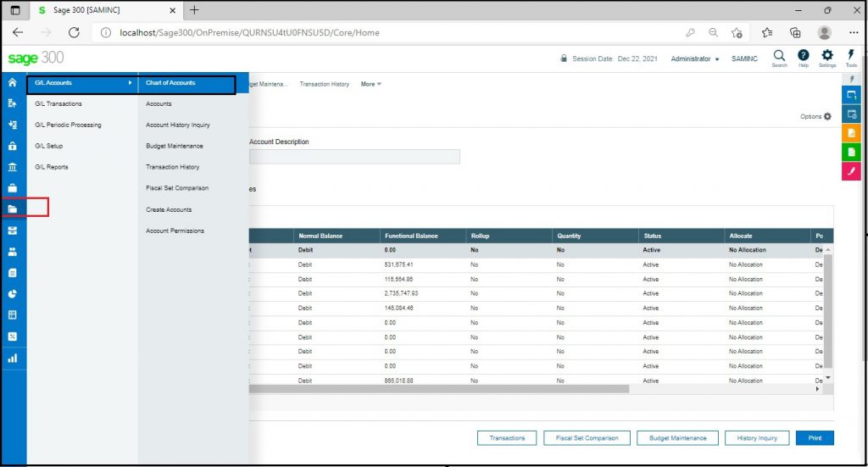The image size is (868, 467).
Task: Select the 2,735,747.93 balance cell
Action: tap(401, 293)
